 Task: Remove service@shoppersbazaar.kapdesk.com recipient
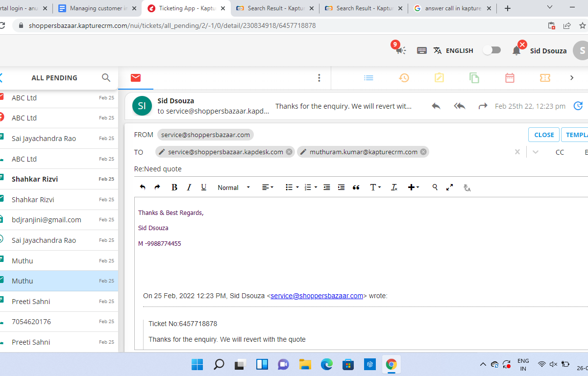click(289, 152)
